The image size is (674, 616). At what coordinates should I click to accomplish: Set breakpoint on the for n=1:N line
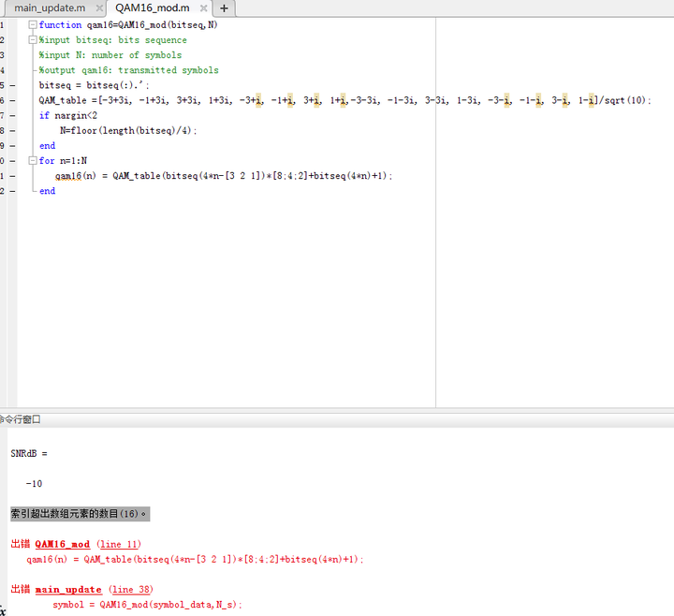coord(12,161)
